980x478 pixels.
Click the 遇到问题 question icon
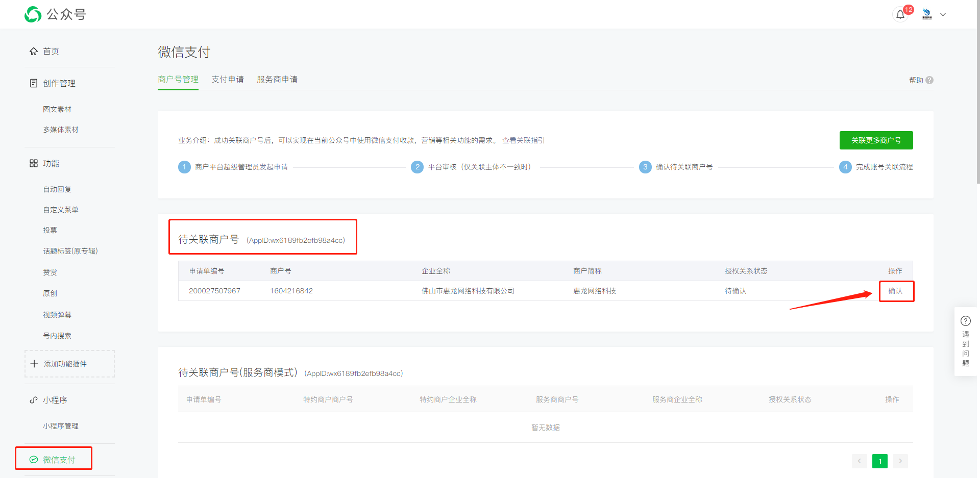[966, 321]
